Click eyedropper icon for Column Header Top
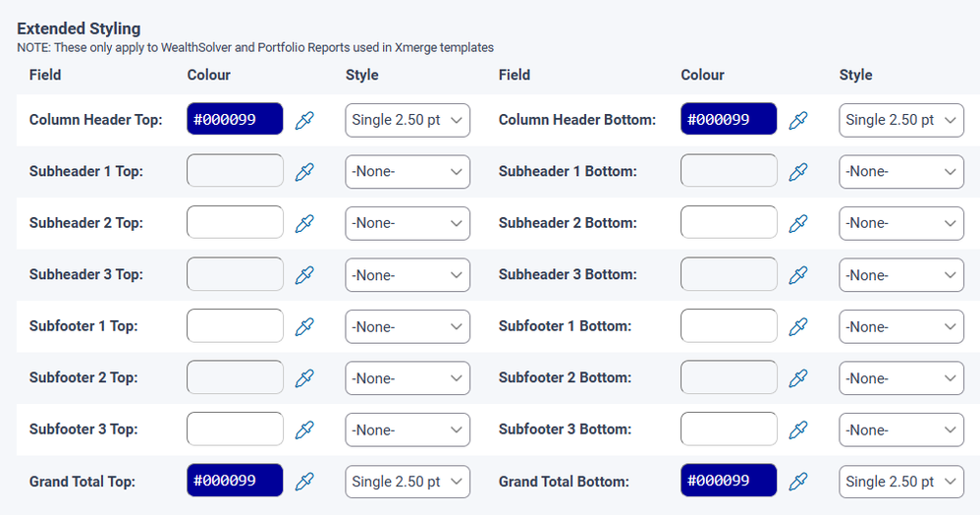 click(305, 120)
